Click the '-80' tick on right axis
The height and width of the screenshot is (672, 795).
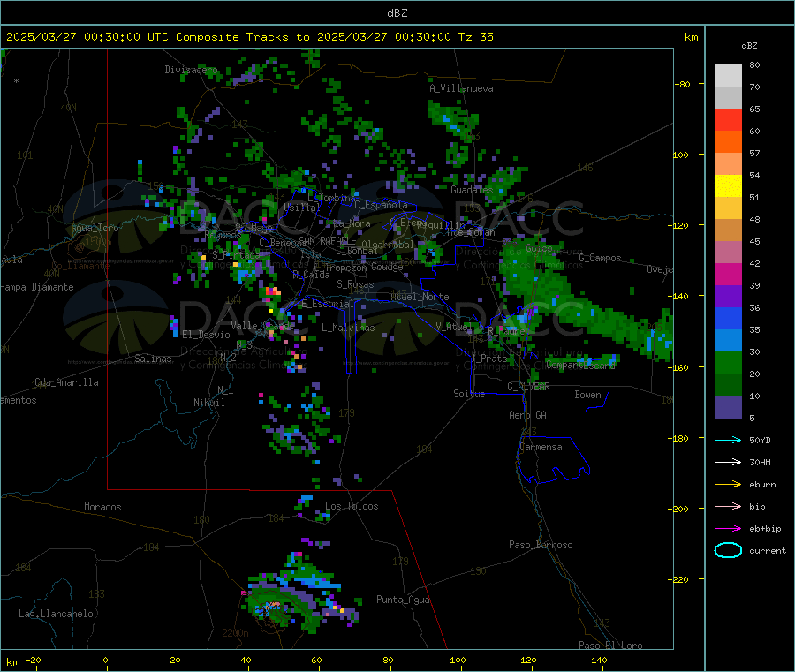[683, 84]
